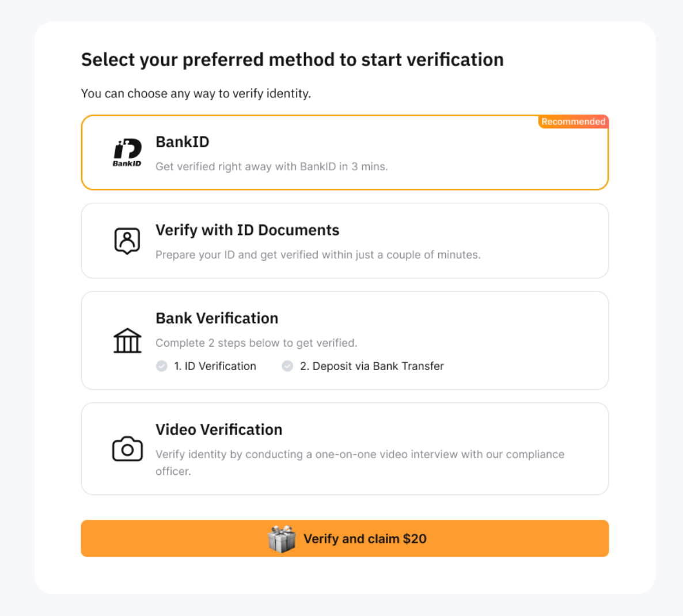Click the 'Prepare your ID' description text
The height and width of the screenshot is (616, 683).
click(x=318, y=254)
